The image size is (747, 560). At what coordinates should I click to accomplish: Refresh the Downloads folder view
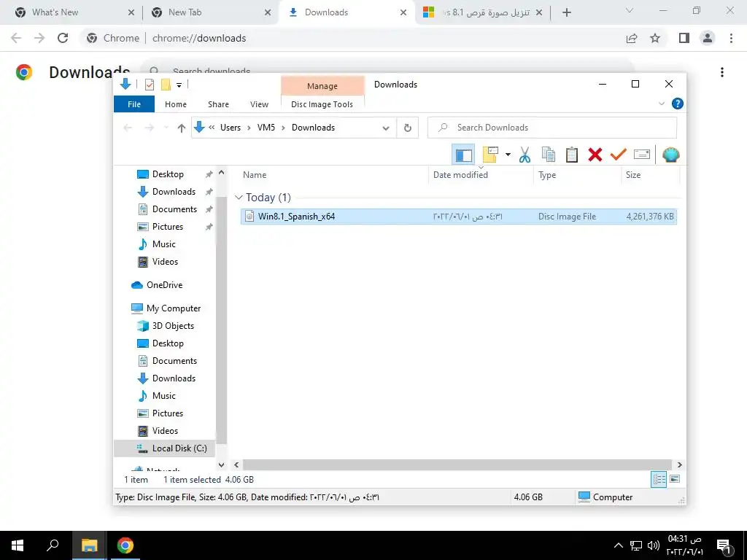pyautogui.click(x=407, y=128)
